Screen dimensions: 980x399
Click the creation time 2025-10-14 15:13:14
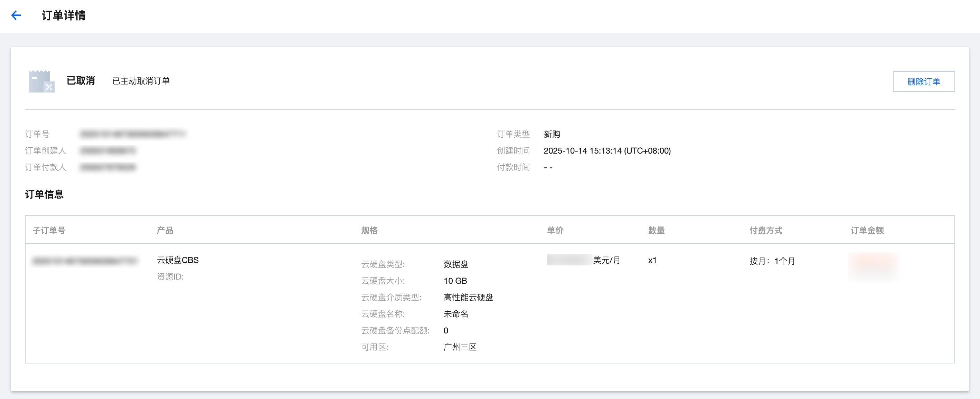pos(607,151)
